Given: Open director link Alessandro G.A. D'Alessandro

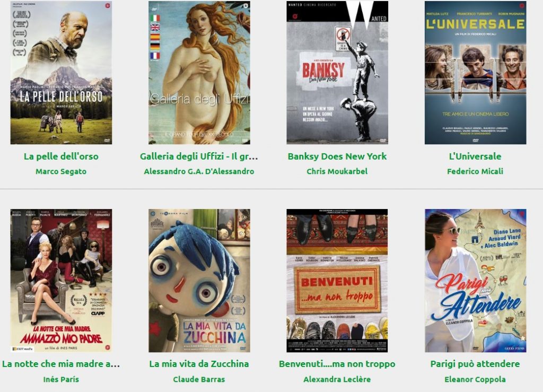Looking at the screenshot, I should coord(199,171).
